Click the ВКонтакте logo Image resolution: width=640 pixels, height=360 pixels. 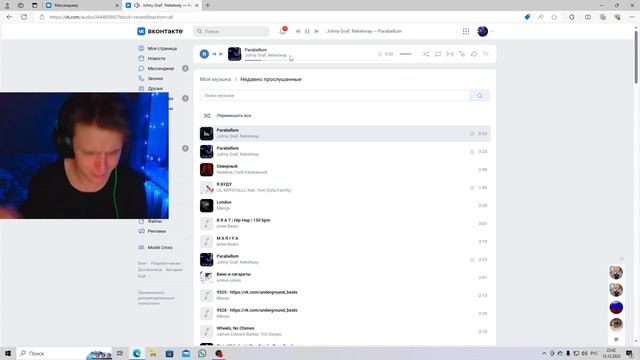click(160, 31)
